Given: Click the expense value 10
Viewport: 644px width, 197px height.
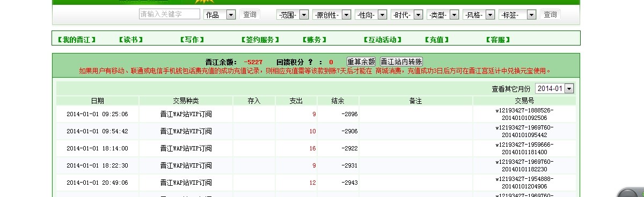Looking at the screenshot, I should click(x=313, y=131).
